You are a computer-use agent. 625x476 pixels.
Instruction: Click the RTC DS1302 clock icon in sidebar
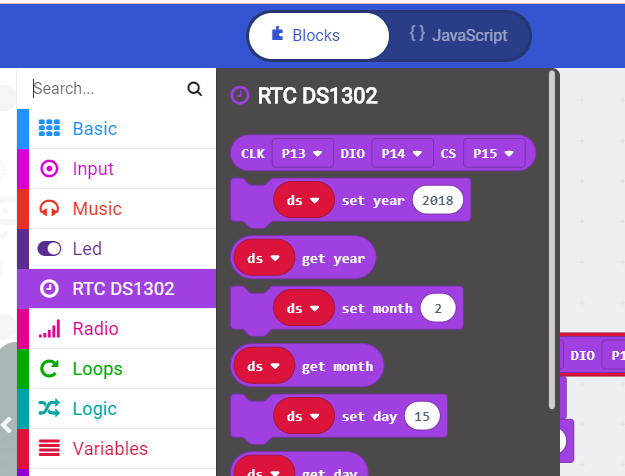tap(49, 289)
